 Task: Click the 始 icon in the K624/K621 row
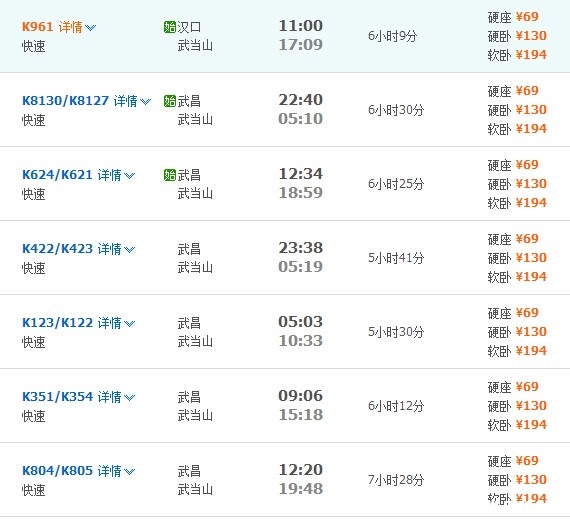tap(170, 175)
